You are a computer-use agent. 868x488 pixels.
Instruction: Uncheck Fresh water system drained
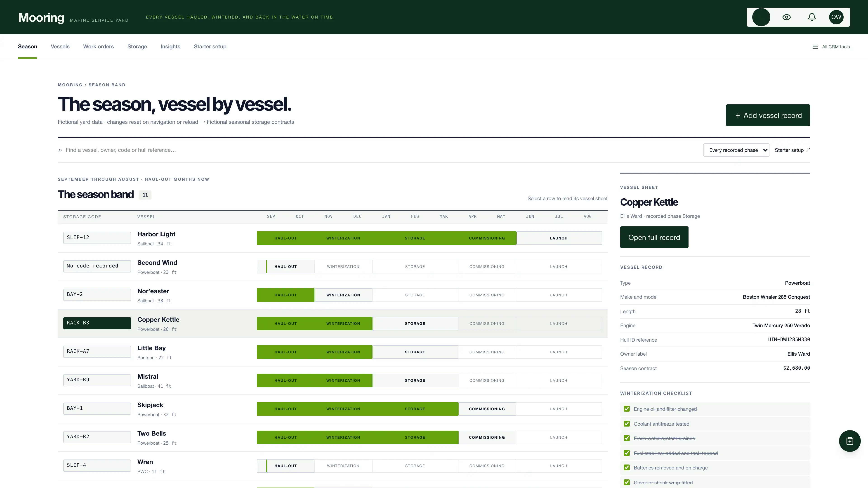pyautogui.click(x=627, y=438)
